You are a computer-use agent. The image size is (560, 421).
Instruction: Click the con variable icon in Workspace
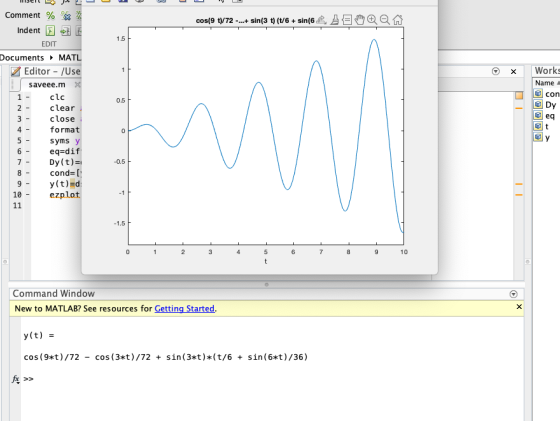click(538, 94)
